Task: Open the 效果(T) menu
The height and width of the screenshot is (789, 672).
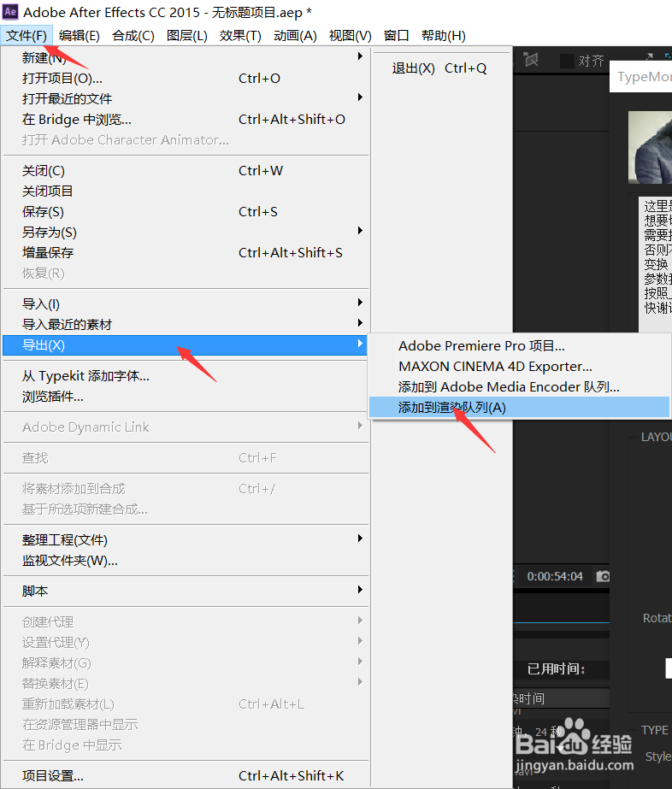Action: [x=240, y=36]
